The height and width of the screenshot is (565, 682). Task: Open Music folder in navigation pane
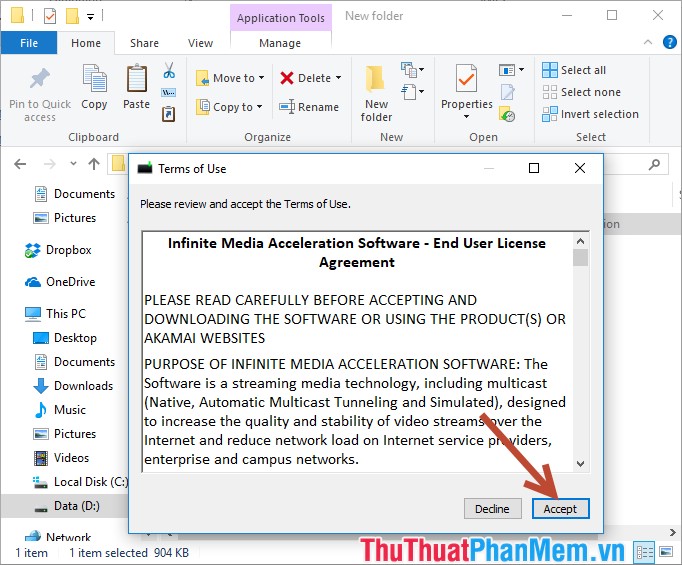click(x=60, y=410)
